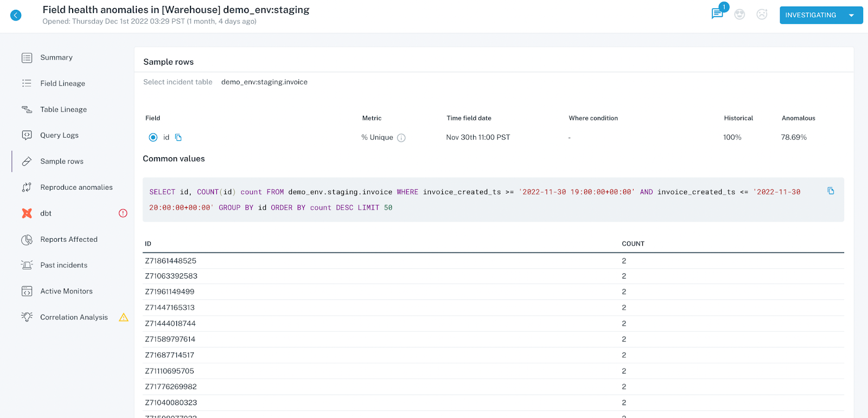Click the time field date Nov 30th 11:00 PST

[x=478, y=138]
